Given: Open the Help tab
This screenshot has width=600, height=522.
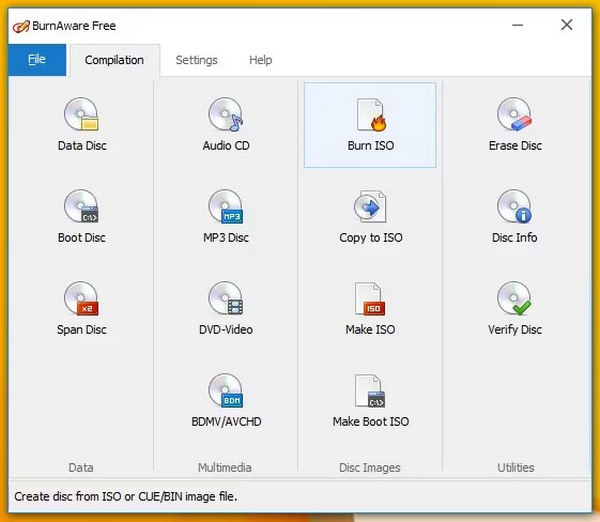Looking at the screenshot, I should click(261, 60).
